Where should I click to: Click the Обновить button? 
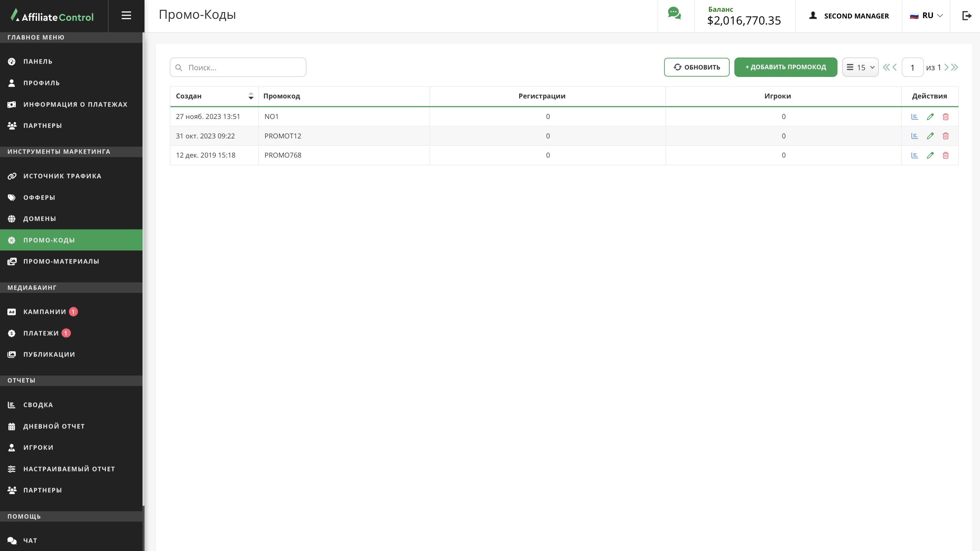(x=696, y=67)
